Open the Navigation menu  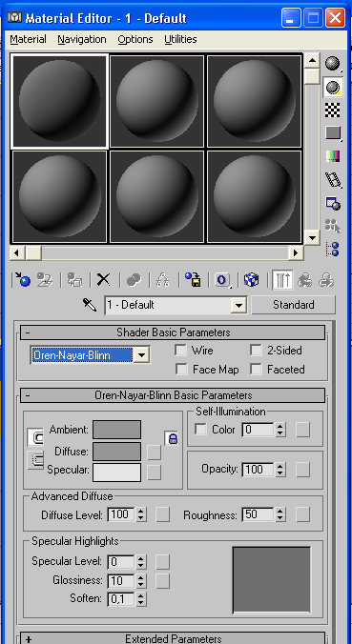coord(82,39)
